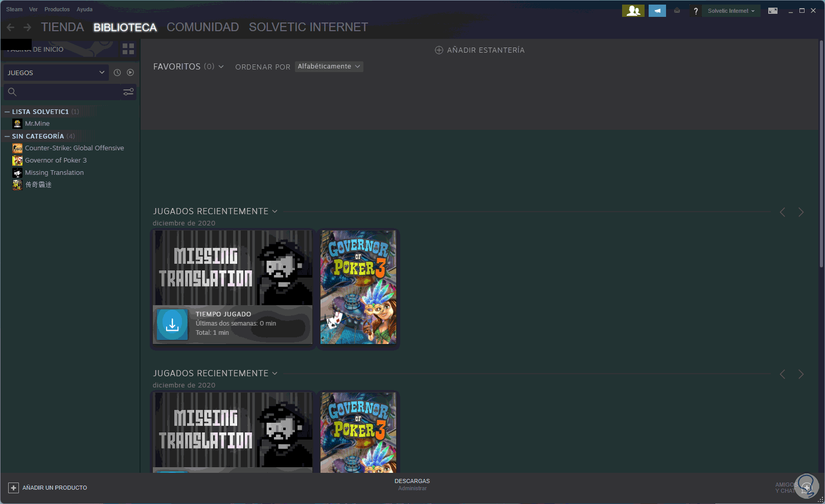The image size is (825, 504).
Task: Click the announcements megaphone icon
Action: click(x=657, y=11)
